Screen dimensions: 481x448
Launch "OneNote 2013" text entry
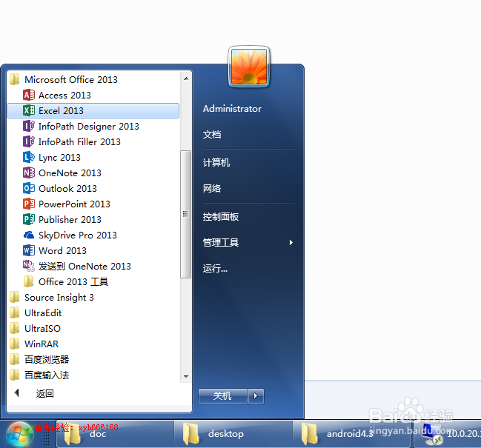[70, 173]
